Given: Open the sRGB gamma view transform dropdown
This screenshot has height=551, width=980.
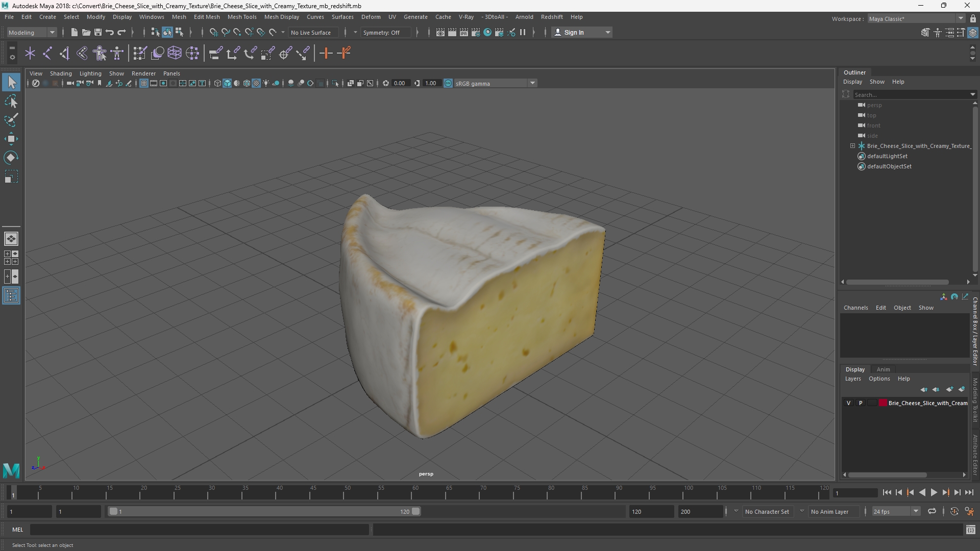Looking at the screenshot, I should 495,83.
